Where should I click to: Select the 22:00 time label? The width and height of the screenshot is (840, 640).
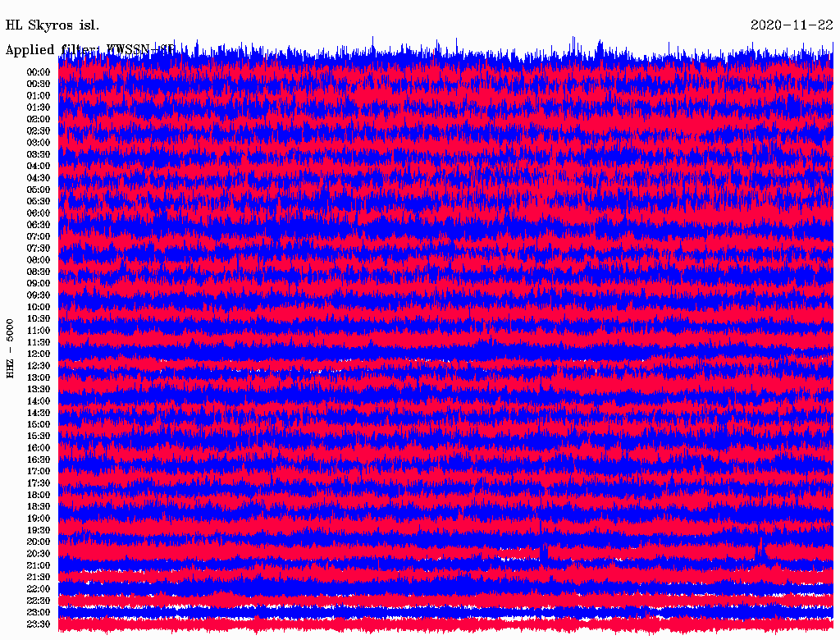coord(39,589)
